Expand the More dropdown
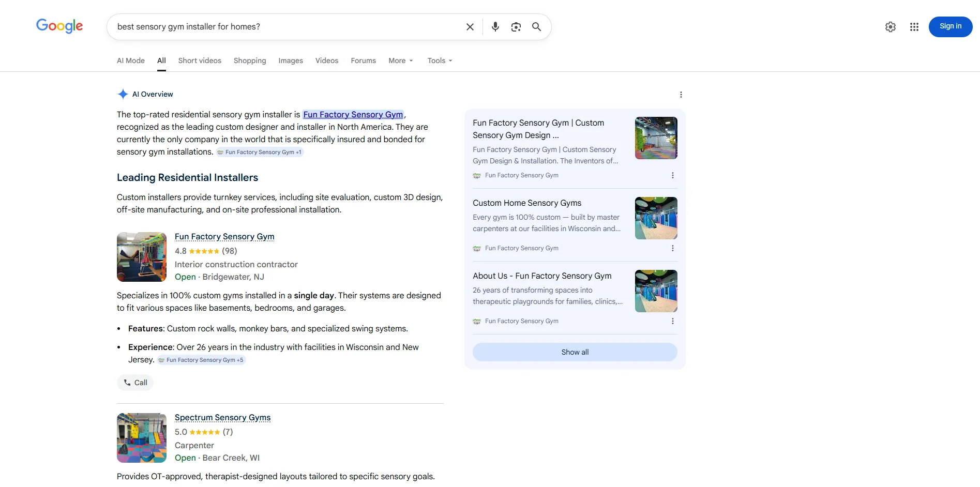The width and height of the screenshot is (980, 487). pyautogui.click(x=401, y=60)
